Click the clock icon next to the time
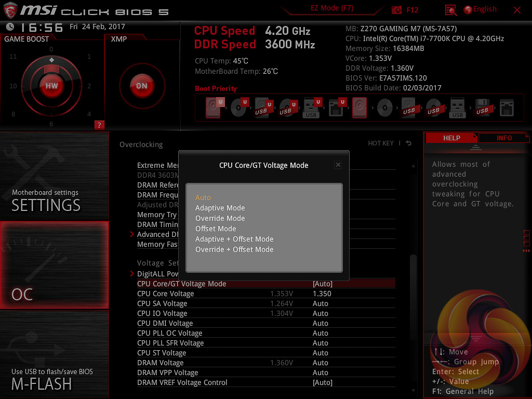 10,26
